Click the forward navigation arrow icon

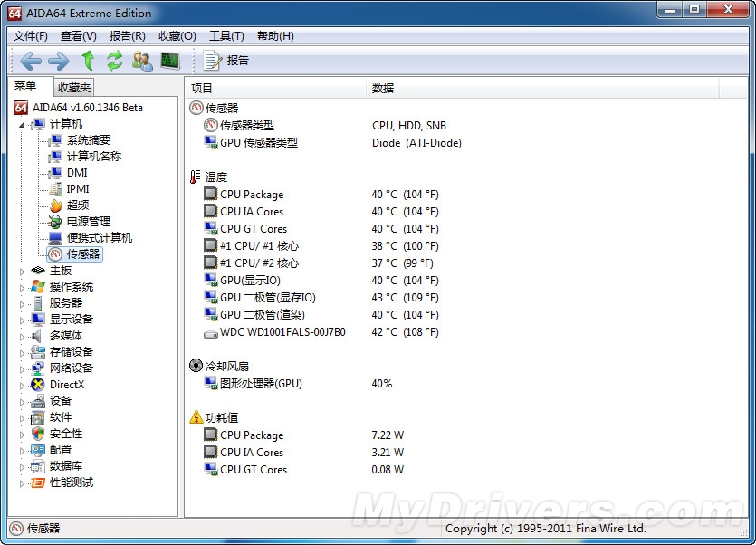coord(58,61)
